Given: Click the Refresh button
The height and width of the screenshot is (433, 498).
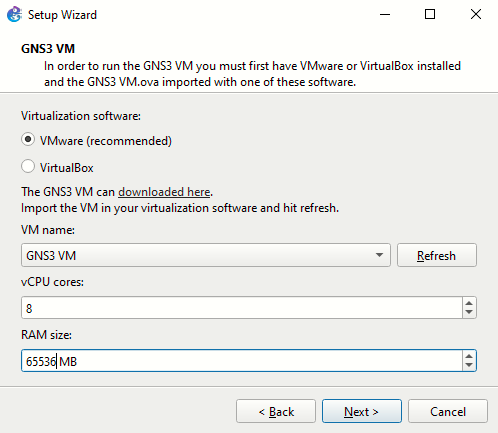Looking at the screenshot, I should tap(437, 255).
